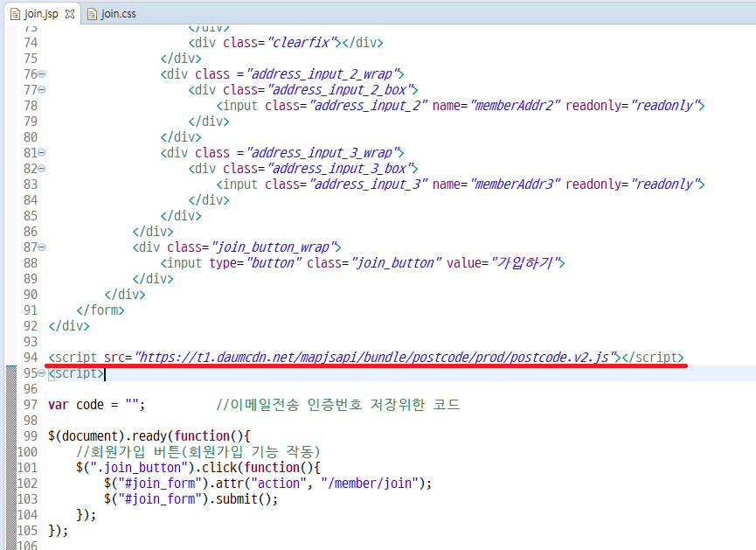Click the "가입하기" value text
756x550 pixels.
pyautogui.click(x=525, y=262)
